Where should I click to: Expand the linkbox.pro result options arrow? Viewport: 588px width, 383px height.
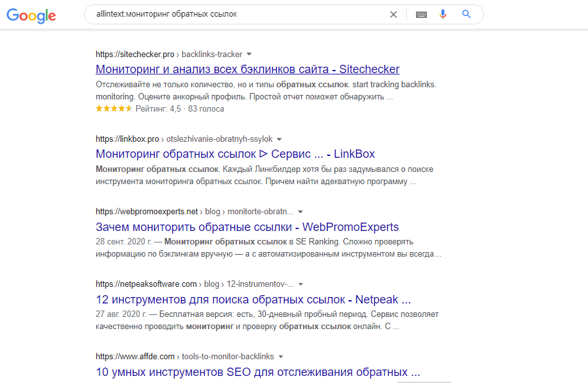tap(279, 139)
